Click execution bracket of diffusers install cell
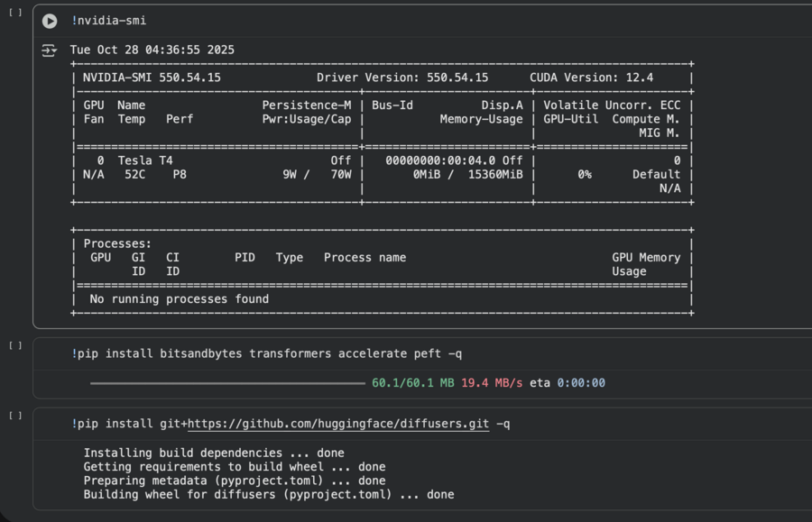812x522 pixels. [x=14, y=416]
